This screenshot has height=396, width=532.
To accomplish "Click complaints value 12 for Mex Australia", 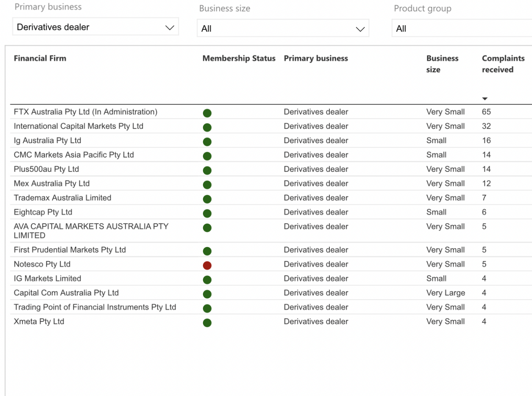I will point(486,183).
